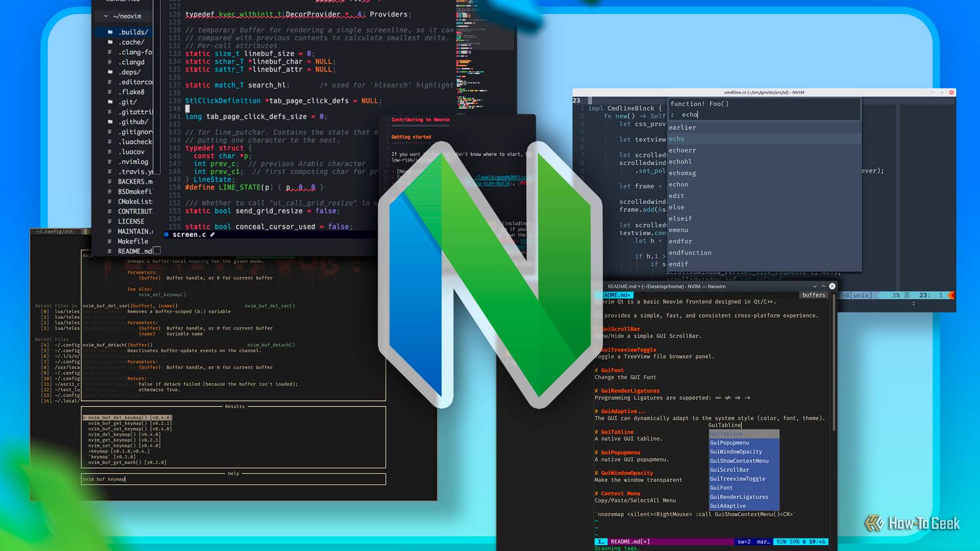Choose echomsg from the command completion popup
The width and height of the screenshot is (980, 551).
(x=682, y=173)
